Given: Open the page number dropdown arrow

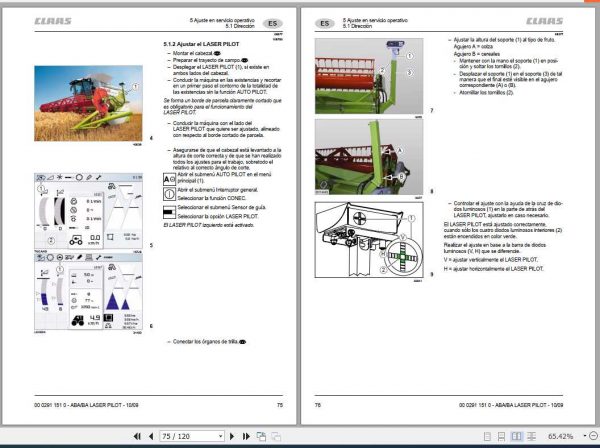Looking at the screenshot, I should pyautogui.click(x=221, y=436).
